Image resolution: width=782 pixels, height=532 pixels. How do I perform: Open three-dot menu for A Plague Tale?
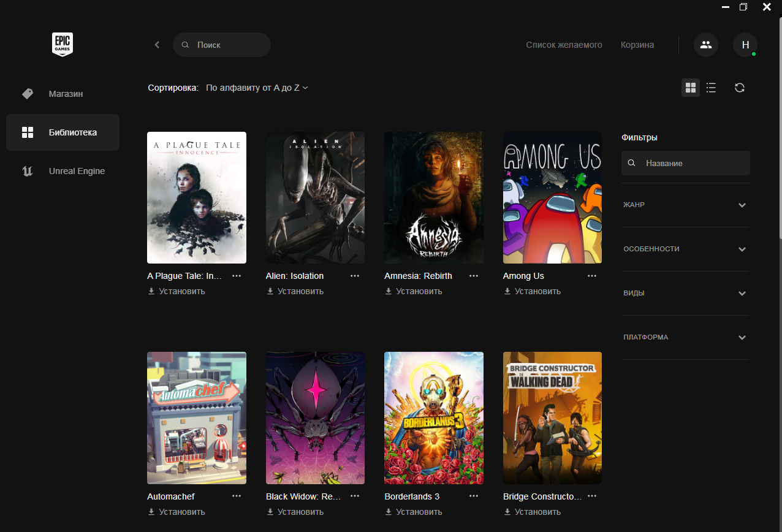(x=237, y=276)
